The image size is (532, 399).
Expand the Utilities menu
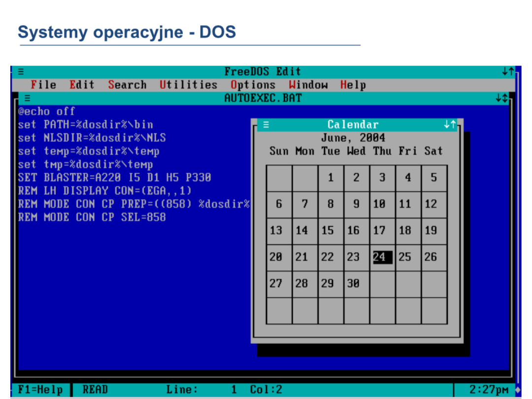coord(188,85)
